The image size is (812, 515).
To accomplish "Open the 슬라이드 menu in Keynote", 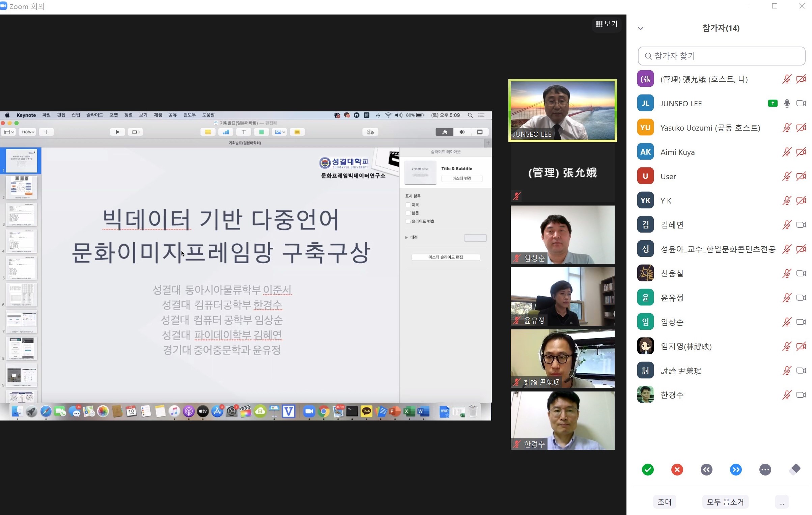I will tap(94, 115).
